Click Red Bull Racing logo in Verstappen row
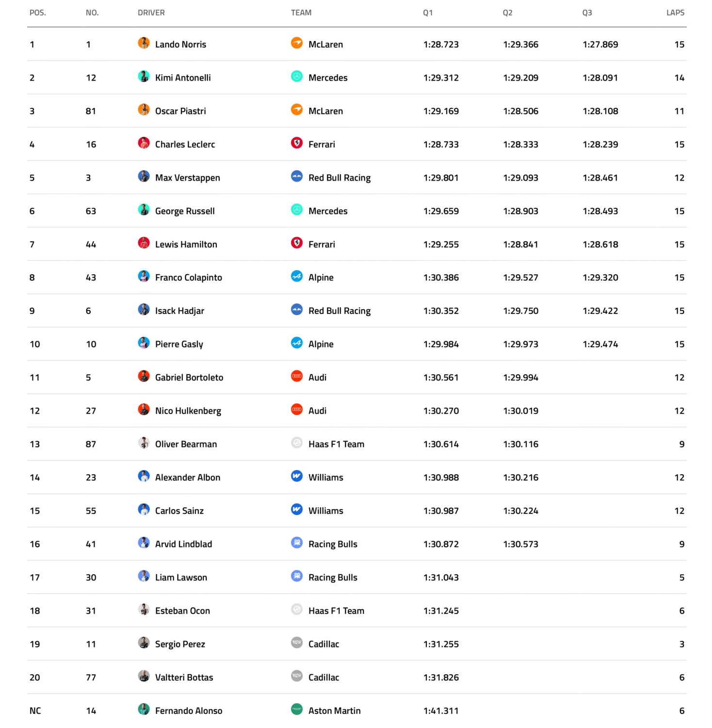The height and width of the screenshot is (728, 712). (297, 177)
